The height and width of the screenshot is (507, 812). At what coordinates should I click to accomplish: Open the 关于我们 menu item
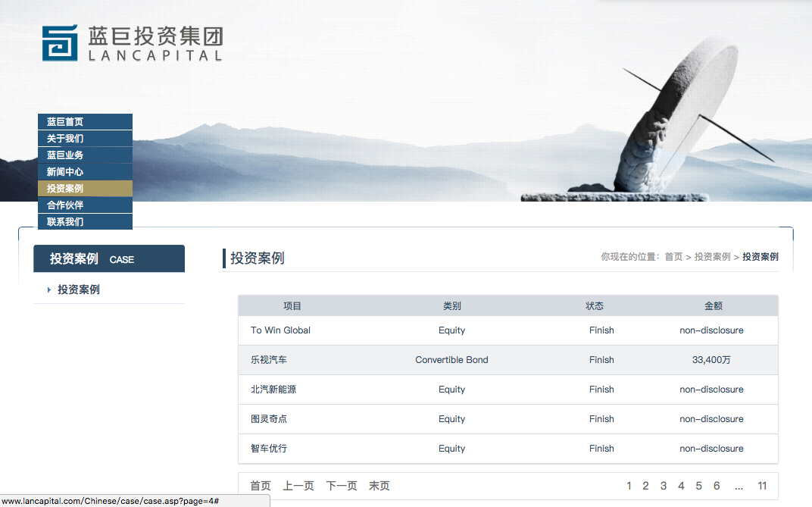pos(65,139)
